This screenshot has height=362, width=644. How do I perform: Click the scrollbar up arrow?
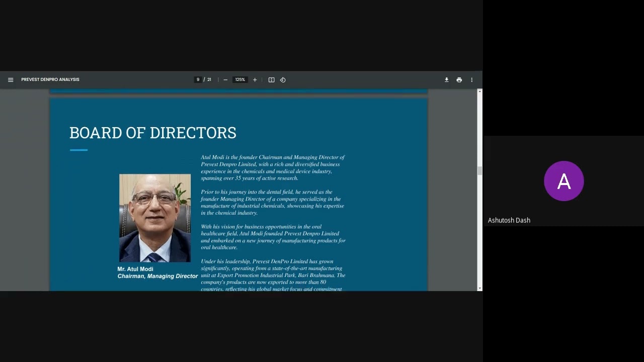(x=480, y=92)
